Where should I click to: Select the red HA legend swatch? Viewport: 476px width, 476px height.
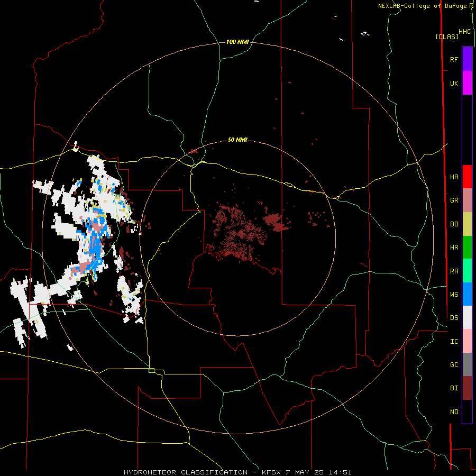point(467,177)
